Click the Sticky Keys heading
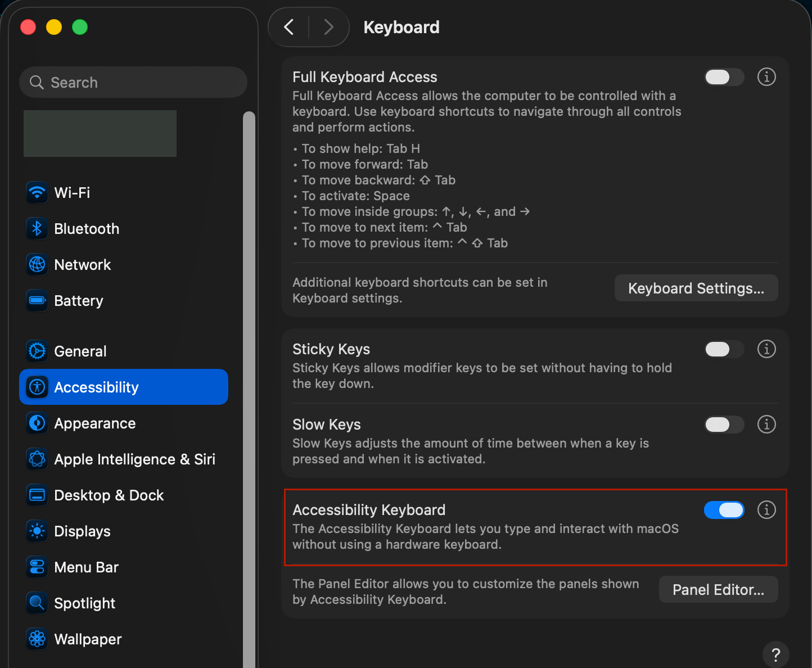 [x=331, y=349]
